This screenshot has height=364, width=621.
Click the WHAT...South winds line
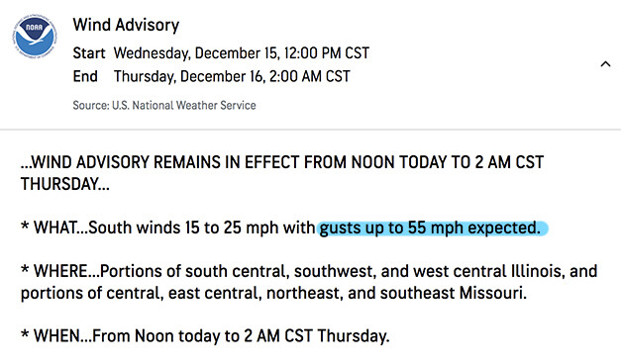click(284, 227)
